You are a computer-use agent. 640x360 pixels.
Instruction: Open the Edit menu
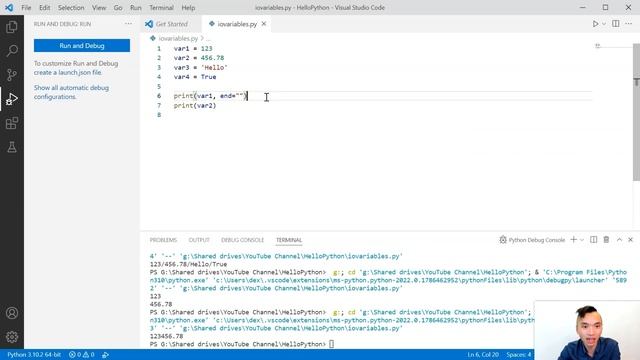tap(44, 7)
